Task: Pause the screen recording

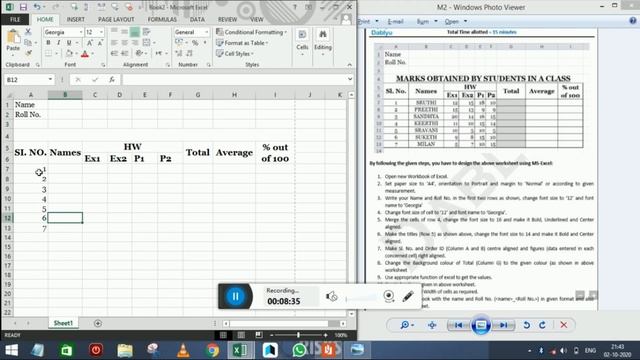Action: [x=235, y=296]
